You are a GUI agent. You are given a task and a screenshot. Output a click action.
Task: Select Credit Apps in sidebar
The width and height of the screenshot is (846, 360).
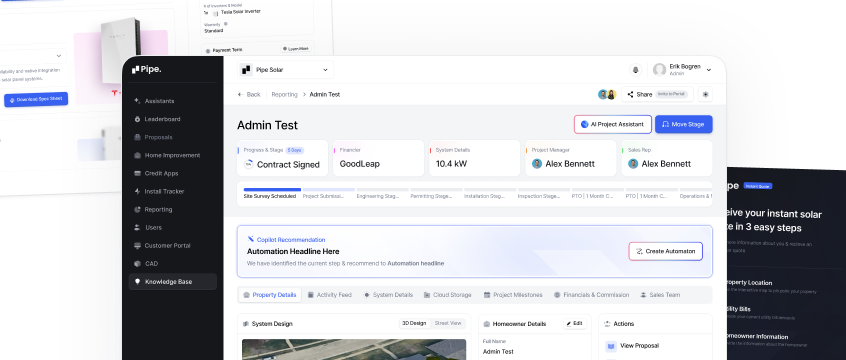[172, 173]
